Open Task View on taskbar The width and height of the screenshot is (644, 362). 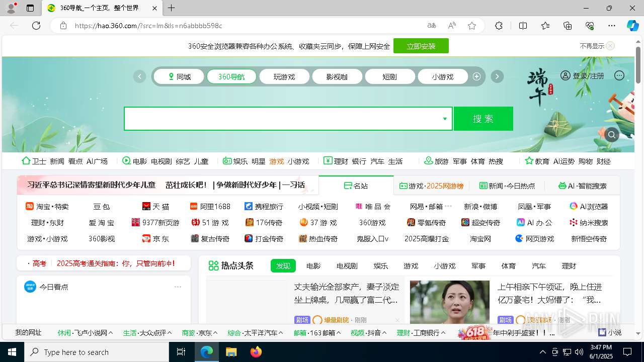pos(181,352)
